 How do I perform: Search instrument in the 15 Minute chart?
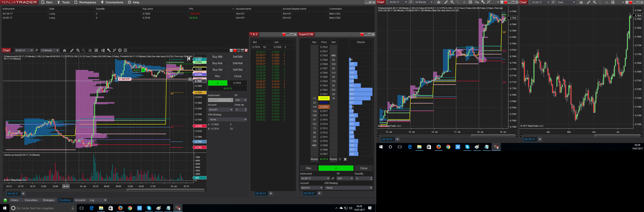tap(36, 50)
